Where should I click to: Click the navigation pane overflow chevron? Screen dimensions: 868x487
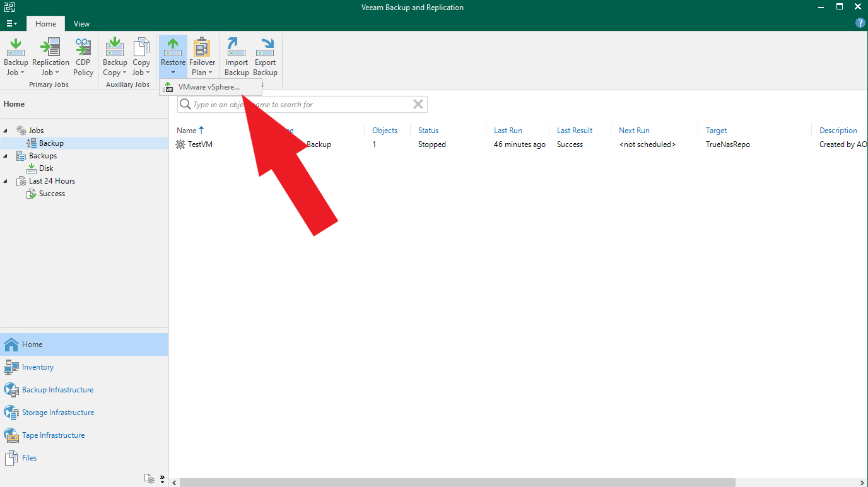tap(162, 478)
